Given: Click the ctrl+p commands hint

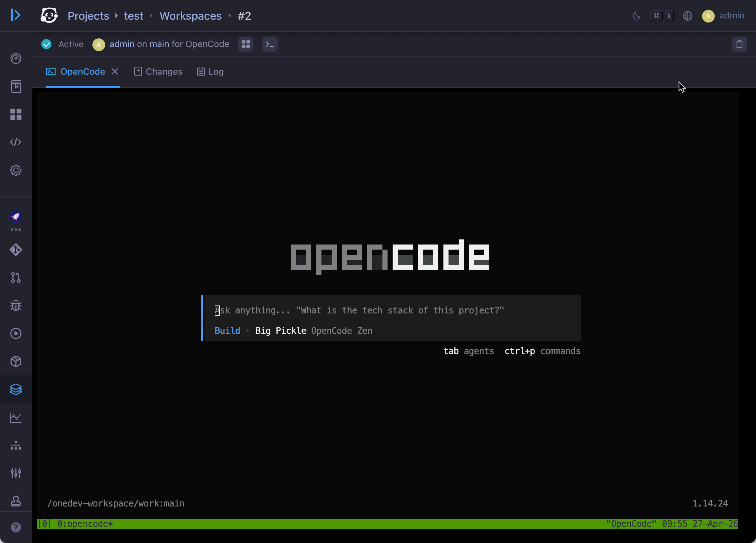Looking at the screenshot, I should 542,351.
